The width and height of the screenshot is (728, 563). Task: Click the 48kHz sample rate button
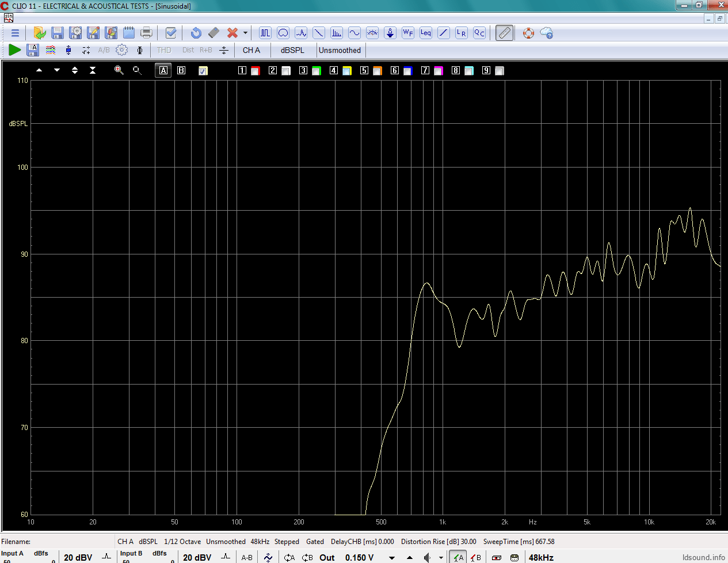(541, 558)
